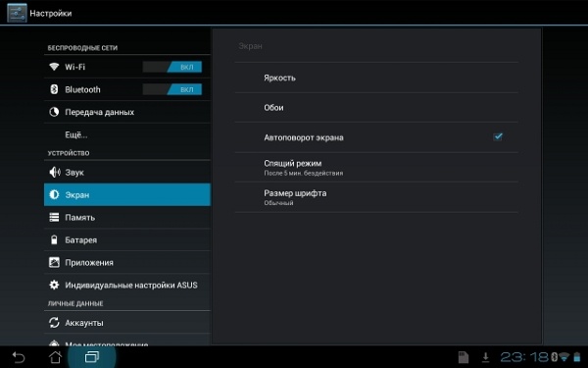
Task: Turn off the Wi-Fi switch
Action: tap(172, 67)
